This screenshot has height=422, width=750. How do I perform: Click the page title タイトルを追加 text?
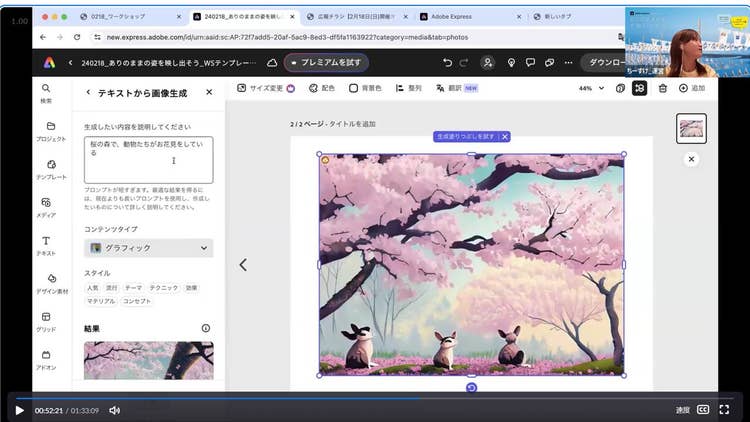[352, 124]
